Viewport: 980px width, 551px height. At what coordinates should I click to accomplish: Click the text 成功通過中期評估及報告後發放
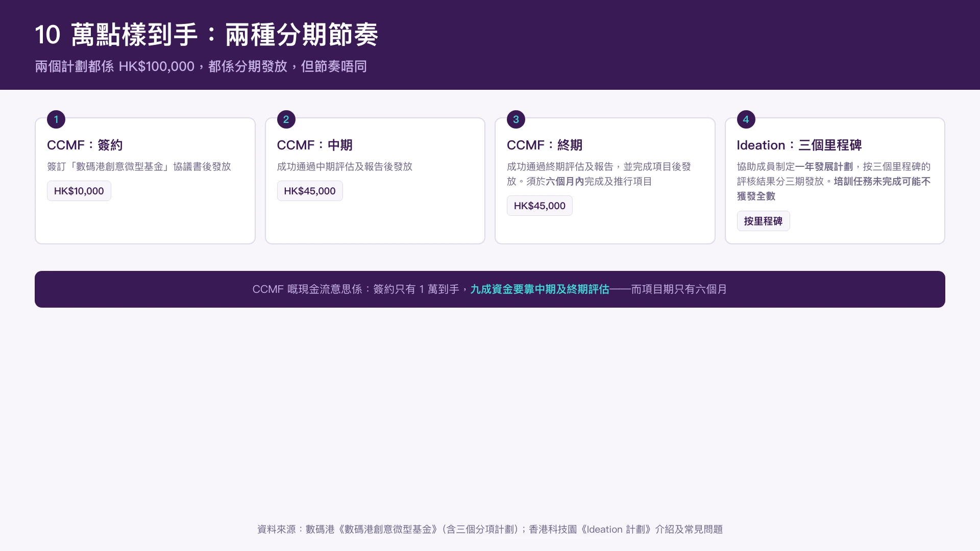coord(345,166)
